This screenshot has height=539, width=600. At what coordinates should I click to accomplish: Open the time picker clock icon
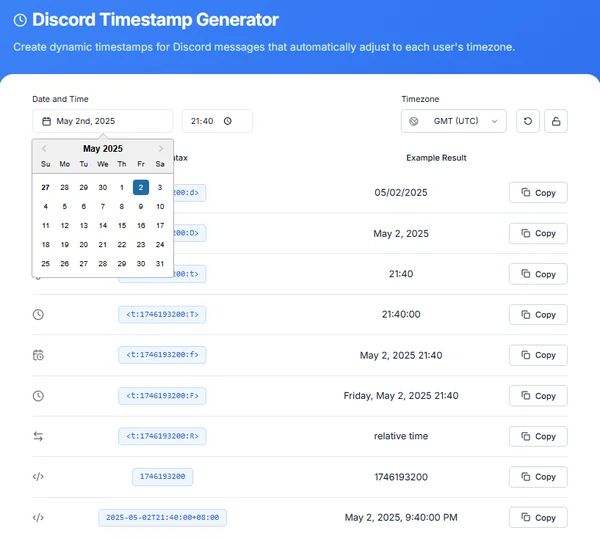pos(228,121)
